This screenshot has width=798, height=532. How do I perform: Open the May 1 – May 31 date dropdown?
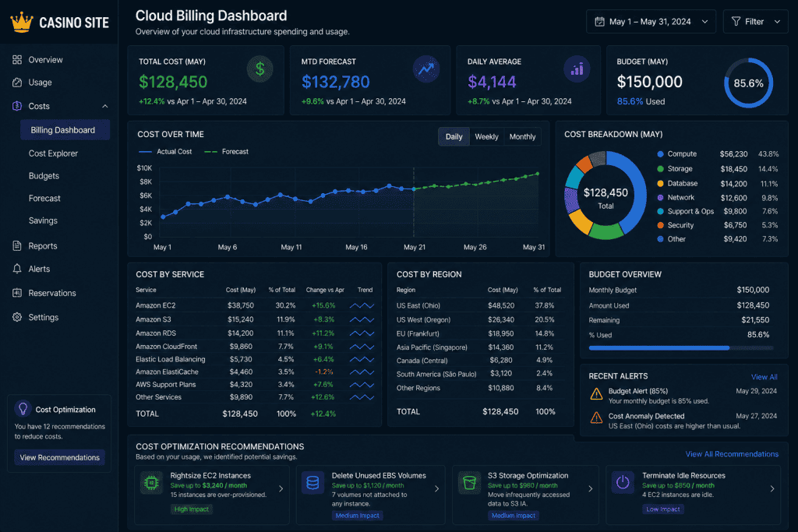pos(651,21)
